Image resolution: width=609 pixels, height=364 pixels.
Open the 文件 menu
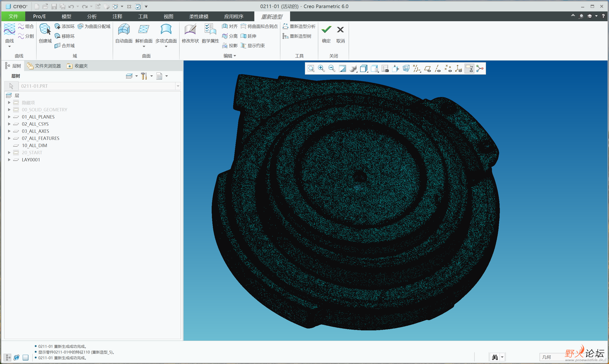pos(13,16)
